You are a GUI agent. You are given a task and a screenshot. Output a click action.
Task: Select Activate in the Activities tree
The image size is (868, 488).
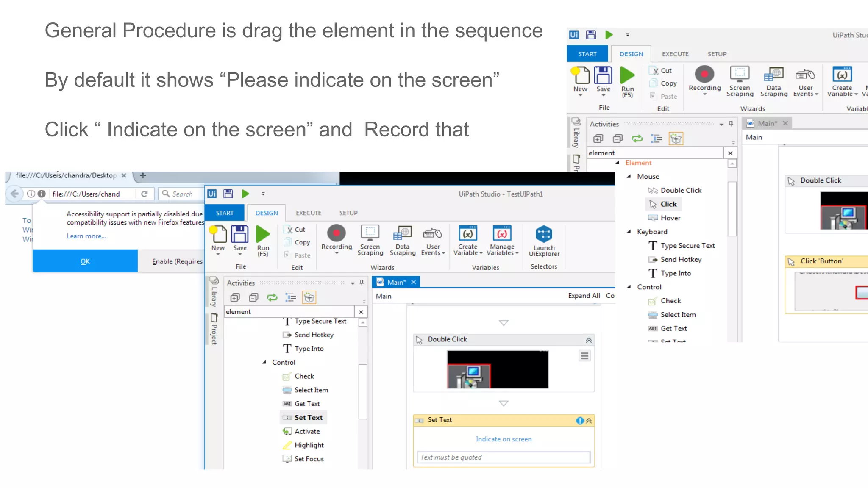(x=301, y=431)
